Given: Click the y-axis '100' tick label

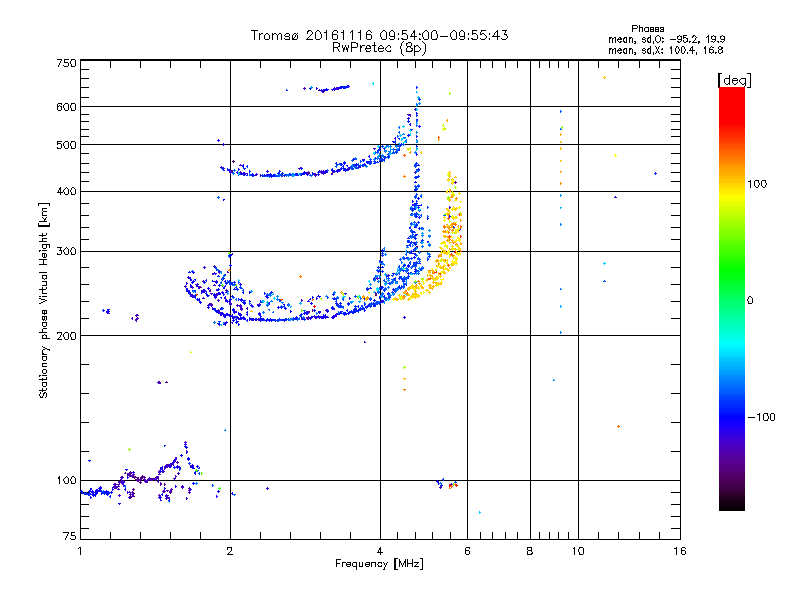Looking at the screenshot, I should point(67,480).
